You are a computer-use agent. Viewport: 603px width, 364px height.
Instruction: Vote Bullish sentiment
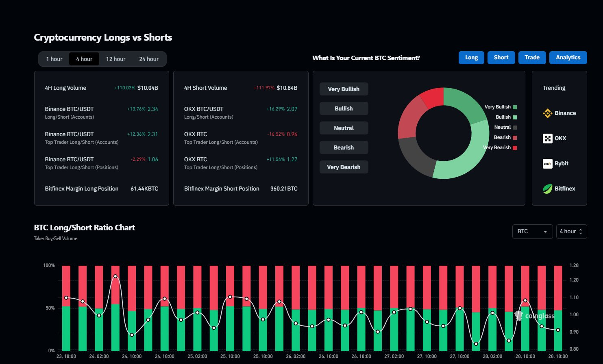(x=344, y=108)
